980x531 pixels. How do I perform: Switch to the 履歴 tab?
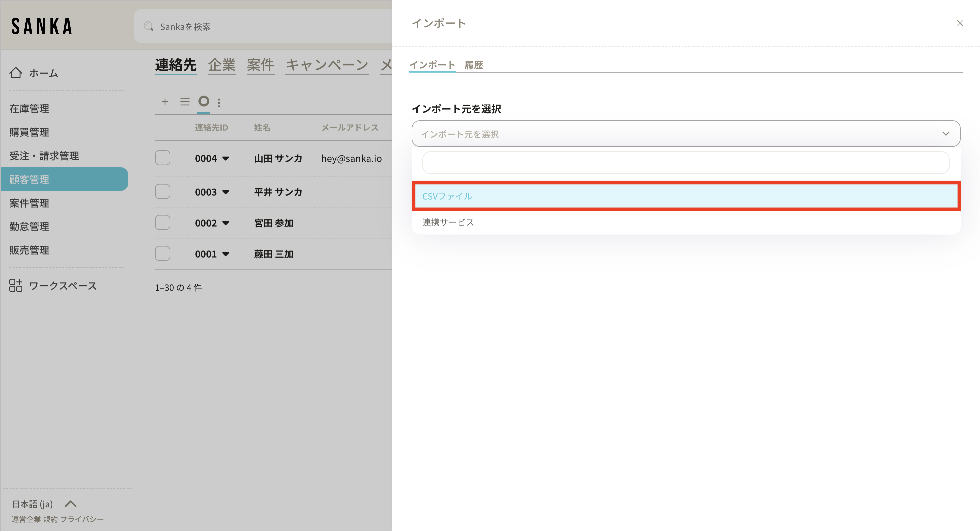[474, 65]
